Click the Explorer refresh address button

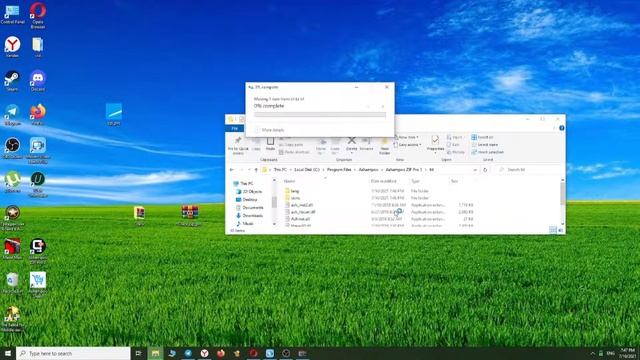tap(485, 170)
